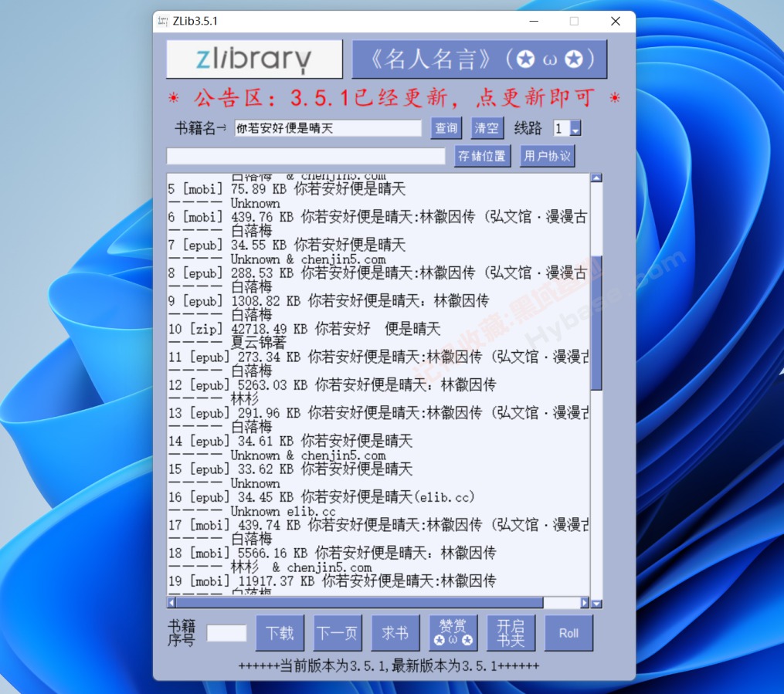Open the 存储位置 storage location button
The height and width of the screenshot is (694, 784).
482,156
